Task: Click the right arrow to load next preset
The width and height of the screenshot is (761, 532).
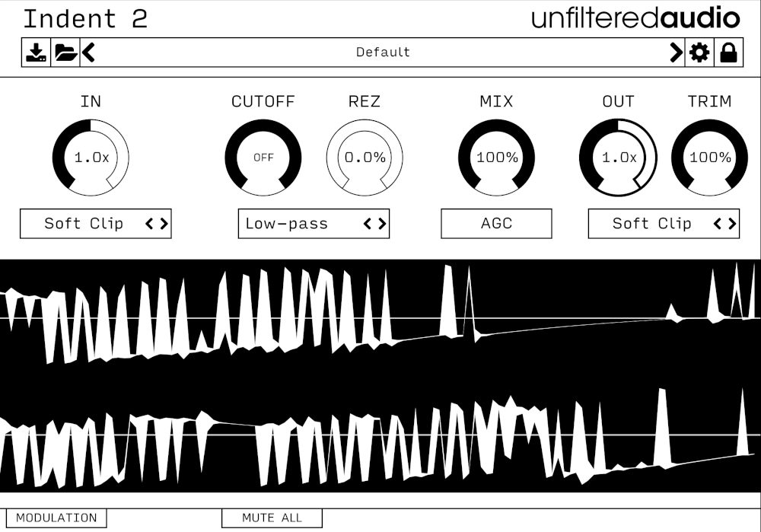Action: click(x=674, y=51)
